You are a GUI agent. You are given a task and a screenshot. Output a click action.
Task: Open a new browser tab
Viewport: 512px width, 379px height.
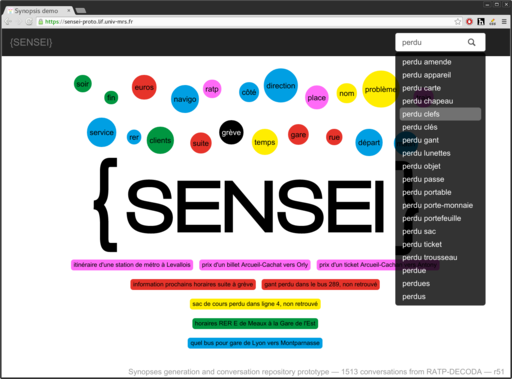80,11
